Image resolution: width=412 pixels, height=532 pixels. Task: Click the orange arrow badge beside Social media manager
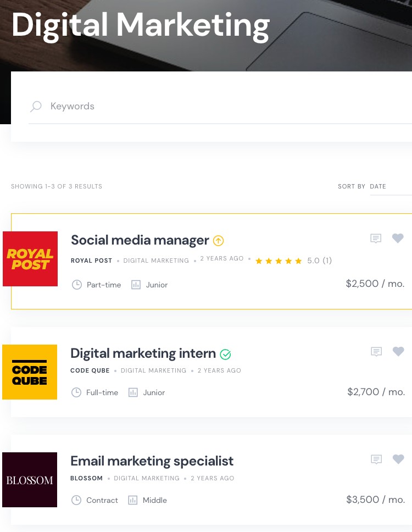pos(218,240)
